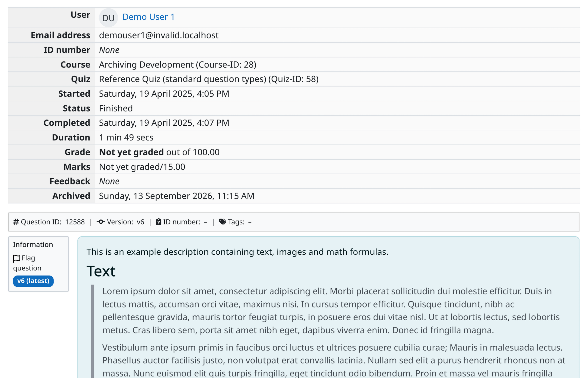Click the completed date 4:07 PM

[x=164, y=123]
